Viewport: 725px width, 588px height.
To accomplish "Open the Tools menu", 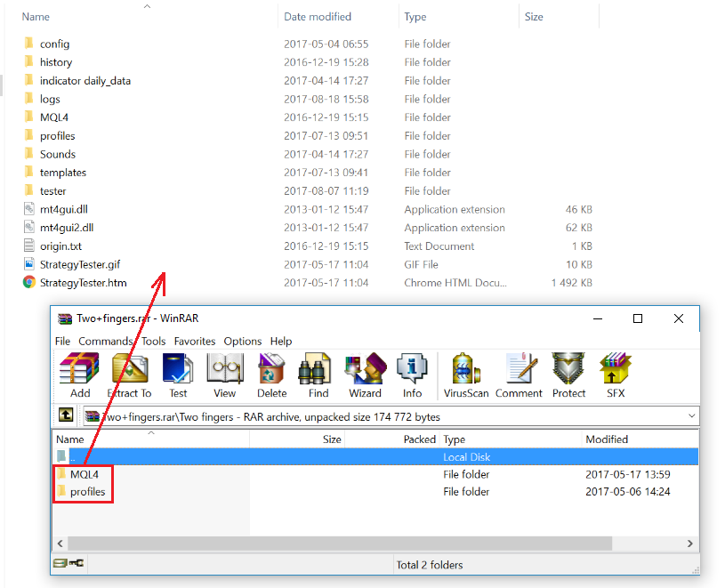I will pyautogui.click(x=154, y=342).
